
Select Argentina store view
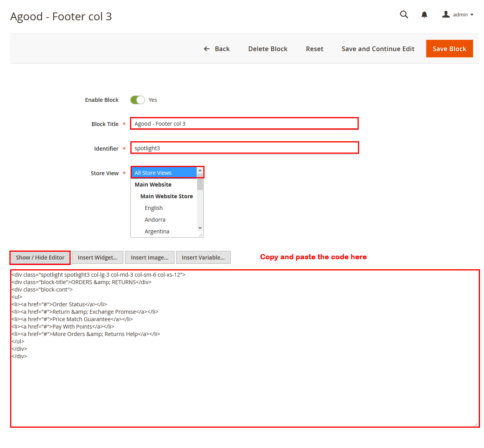(x=164, y=231)
